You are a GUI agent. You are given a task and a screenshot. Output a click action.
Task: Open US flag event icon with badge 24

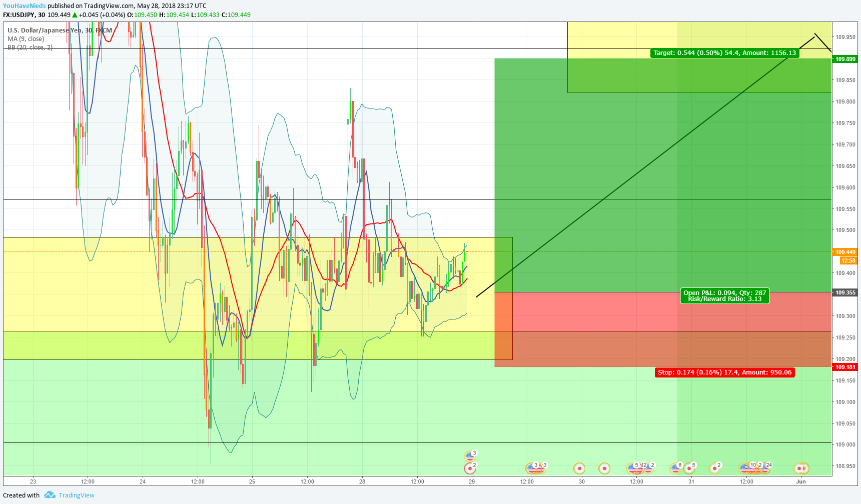[x=765, y=468]
